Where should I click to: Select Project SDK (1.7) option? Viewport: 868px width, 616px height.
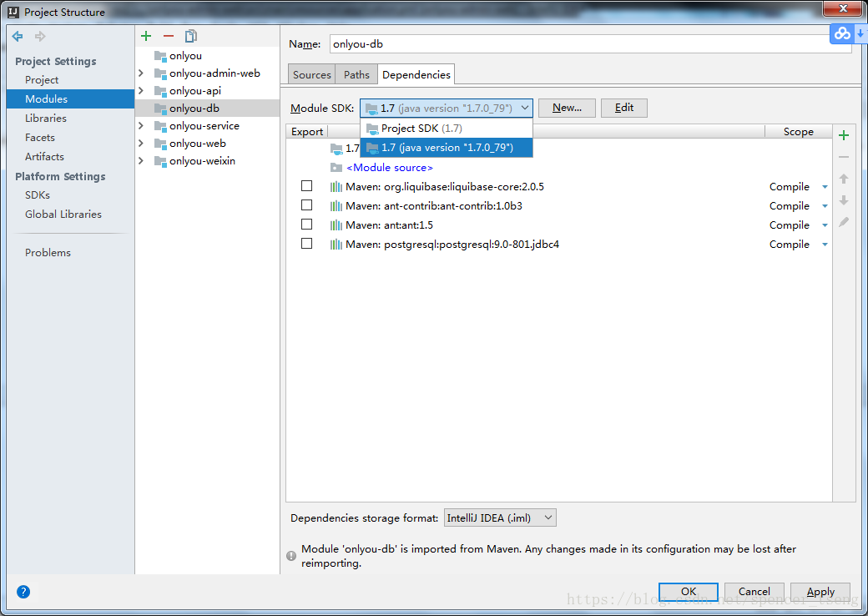click(x=447, y=129)
